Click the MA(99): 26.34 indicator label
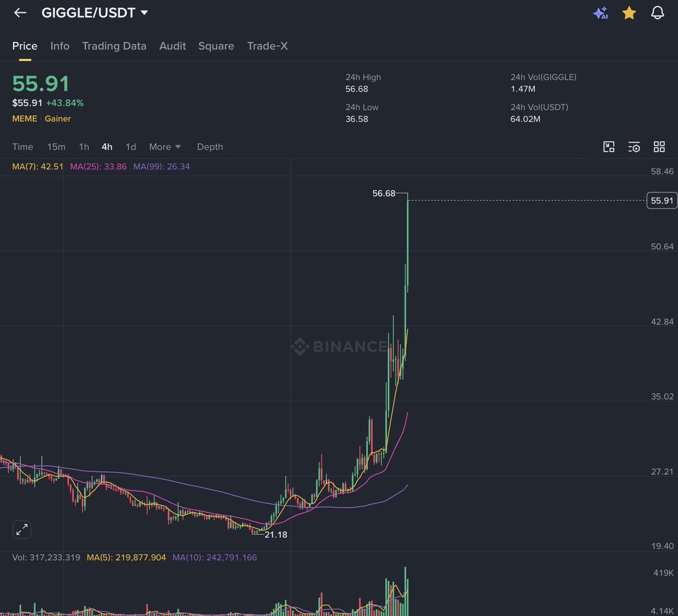The width and height of the screenshot is (678, 616). [x=162, y=167]
